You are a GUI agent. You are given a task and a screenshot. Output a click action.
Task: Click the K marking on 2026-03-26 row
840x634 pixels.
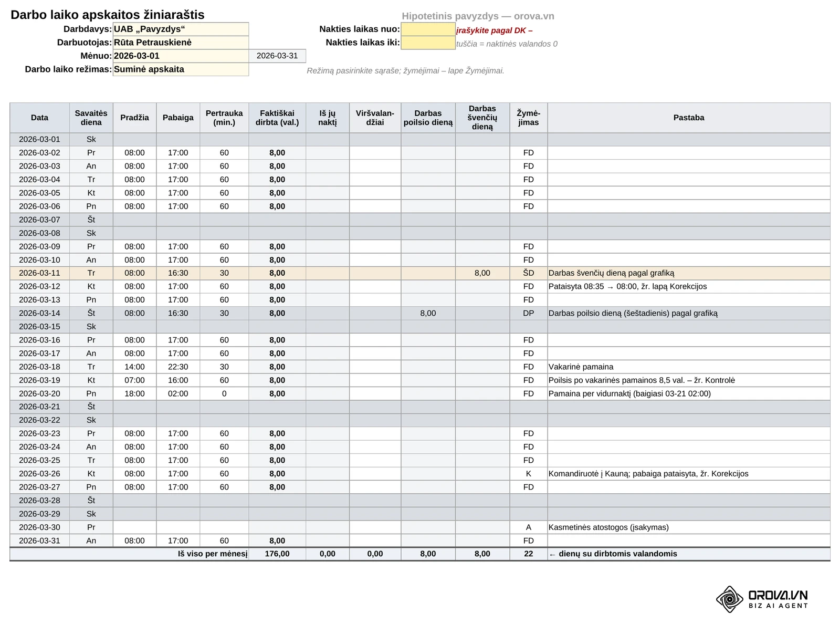point(528,474)
